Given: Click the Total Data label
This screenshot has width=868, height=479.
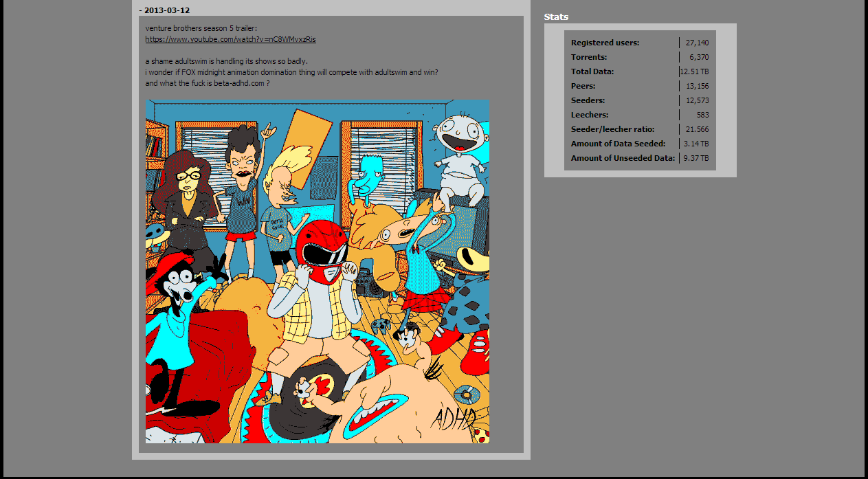Looking at the screenshot, I should click(592, 71).
